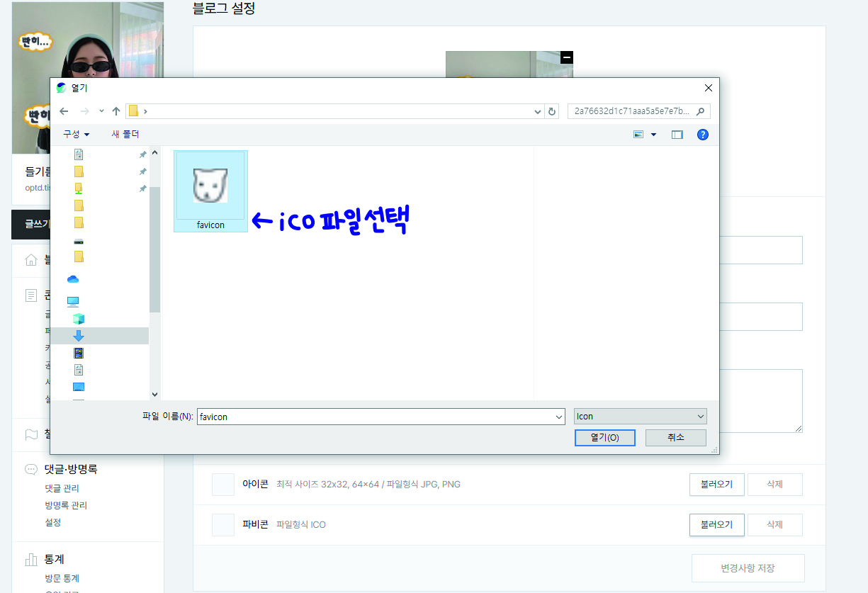Image resolution: width=868 pixels, height=593 pixels.
Task: Click the home icon in blog sidebar
Action: [x=30, y=259]
